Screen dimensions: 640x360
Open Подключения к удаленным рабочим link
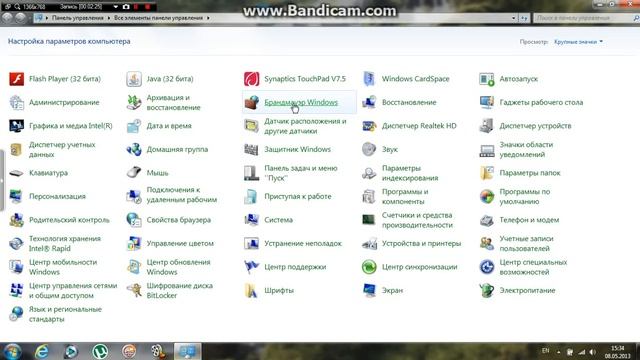182,195
